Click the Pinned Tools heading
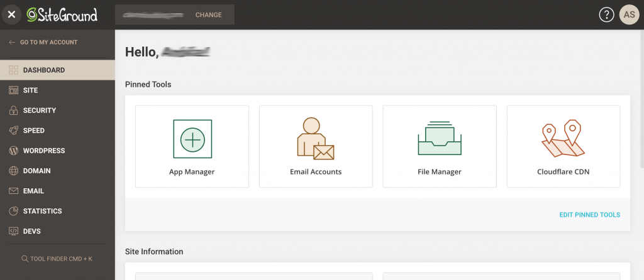This screenshot has height=280, width=644. (x=148, y=85)
